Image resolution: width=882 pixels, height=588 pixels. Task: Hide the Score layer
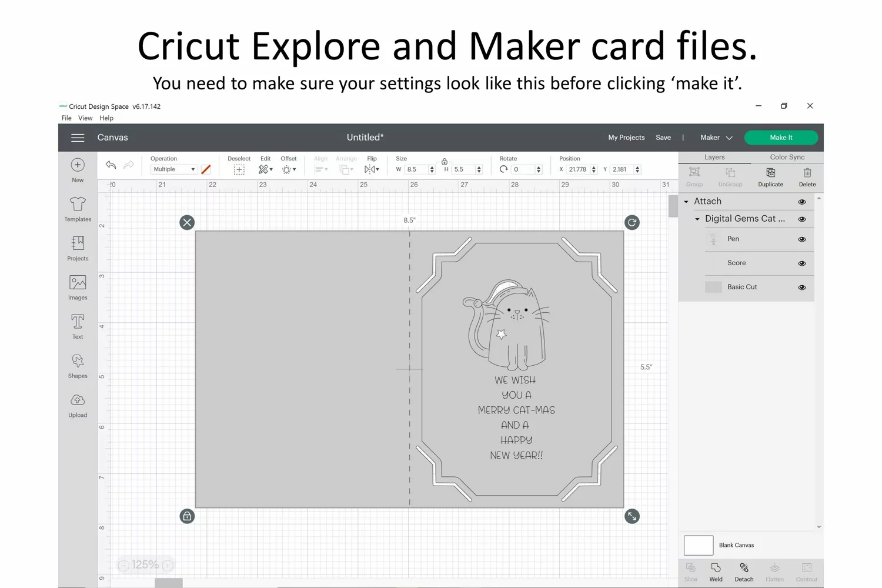pos(802,263)
